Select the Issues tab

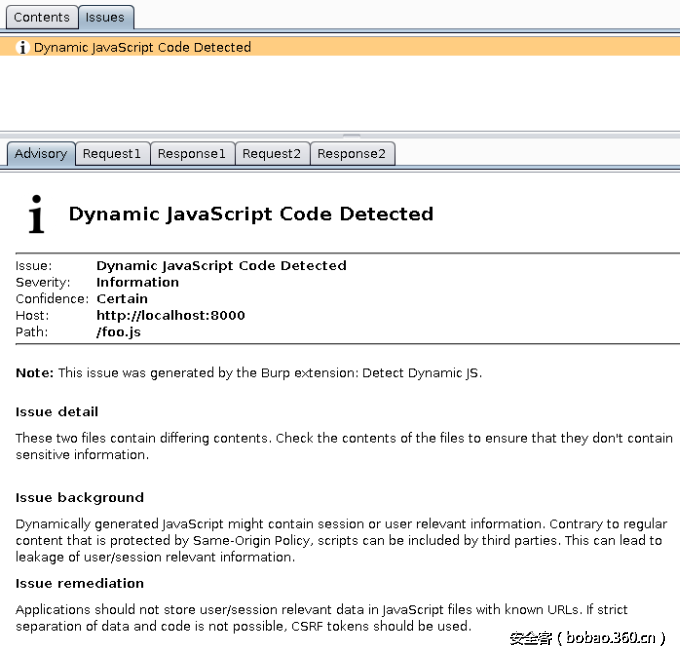[x=105, y=17]
